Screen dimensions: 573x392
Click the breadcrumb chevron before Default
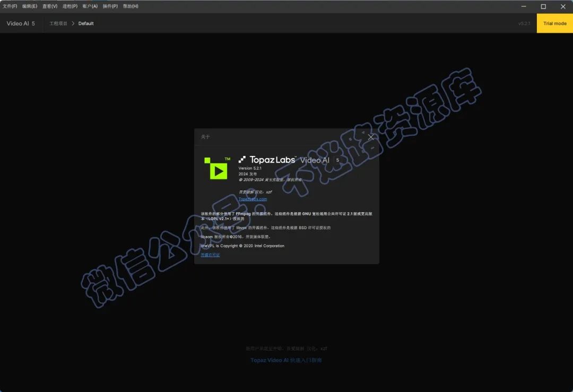click(73, 23)
